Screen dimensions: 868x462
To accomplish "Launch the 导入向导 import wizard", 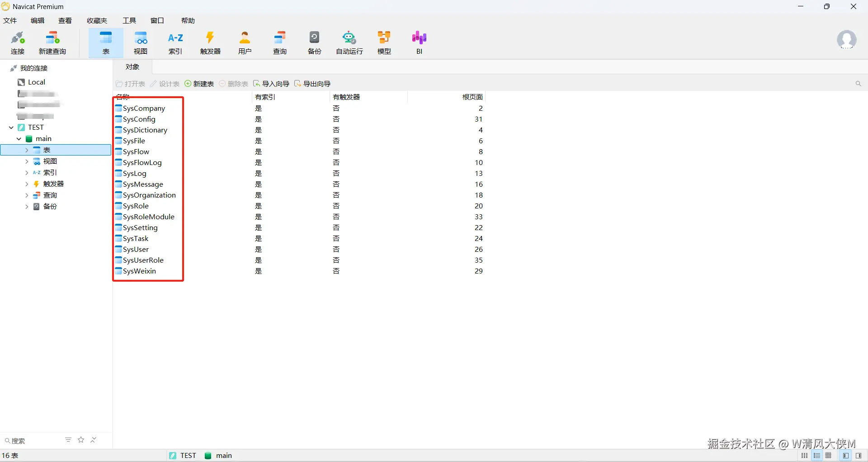I will tap(271, 84).
